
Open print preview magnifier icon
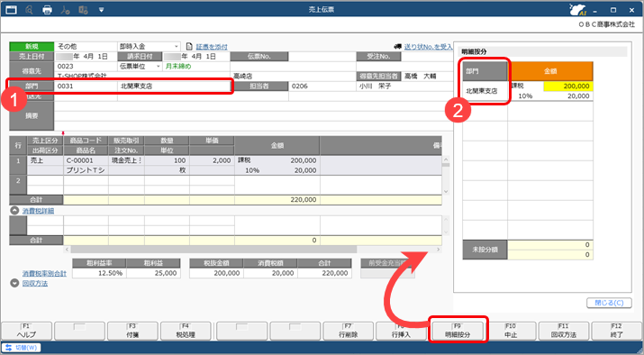[x=29, y=9]
